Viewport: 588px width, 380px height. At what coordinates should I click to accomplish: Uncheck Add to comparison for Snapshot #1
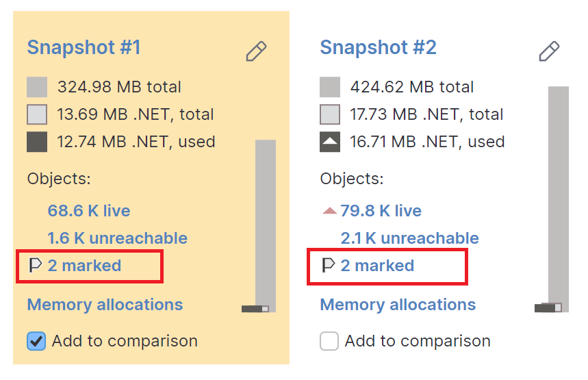pyautogui.click(x=37, y=341)
